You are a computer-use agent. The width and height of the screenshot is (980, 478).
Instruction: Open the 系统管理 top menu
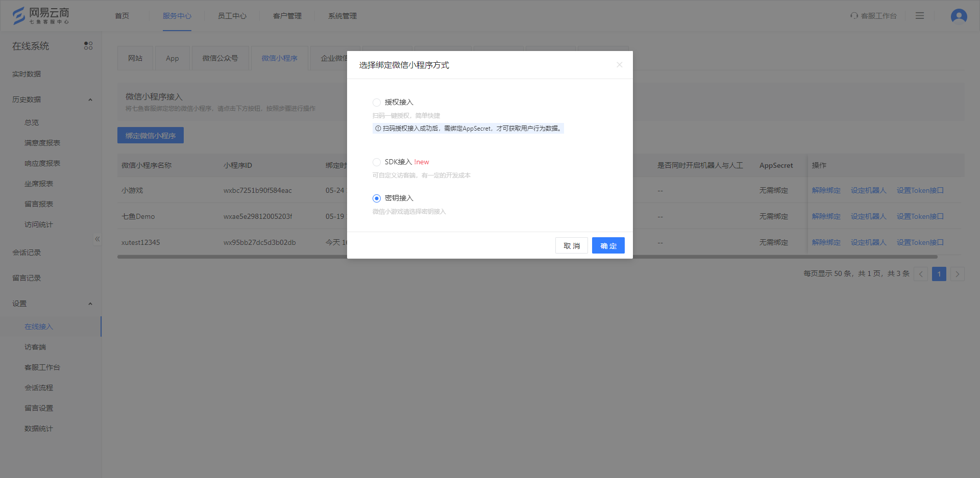tap(342, 16)
